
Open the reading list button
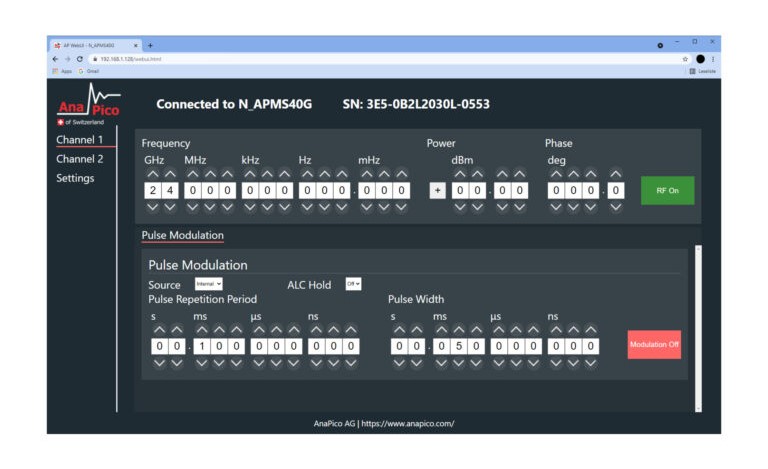702,71
